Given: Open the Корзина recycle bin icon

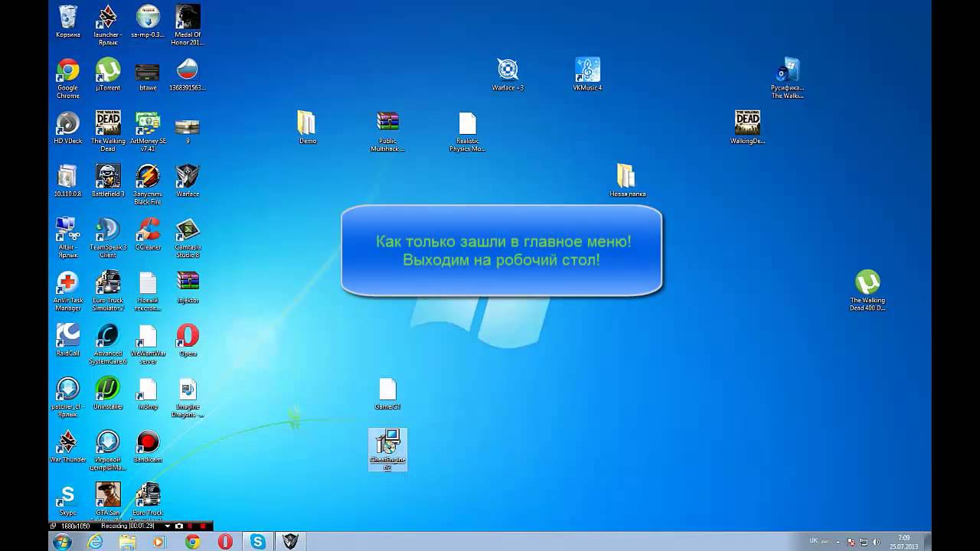Looking at the screenshot, I should (x=67, y=21).
